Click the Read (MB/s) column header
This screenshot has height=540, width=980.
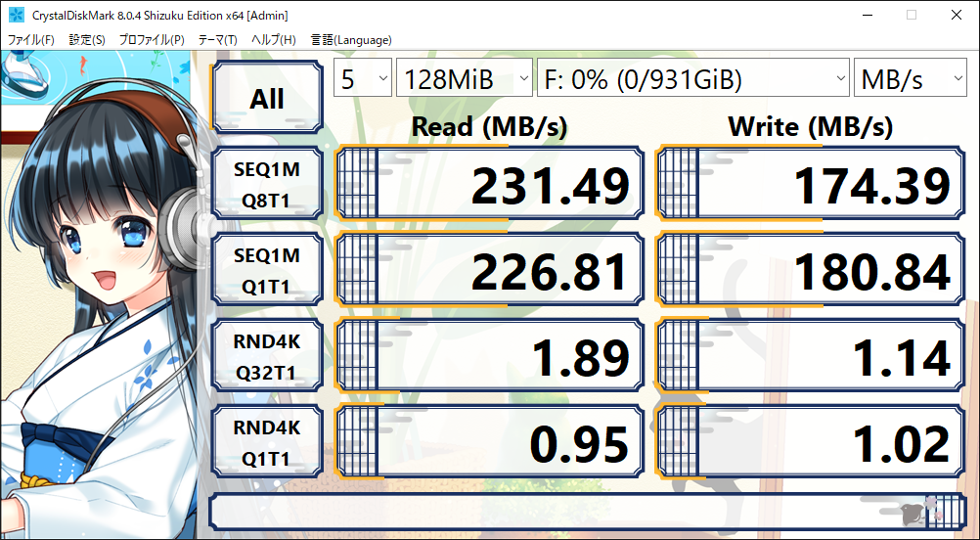[x=489, y=127]
